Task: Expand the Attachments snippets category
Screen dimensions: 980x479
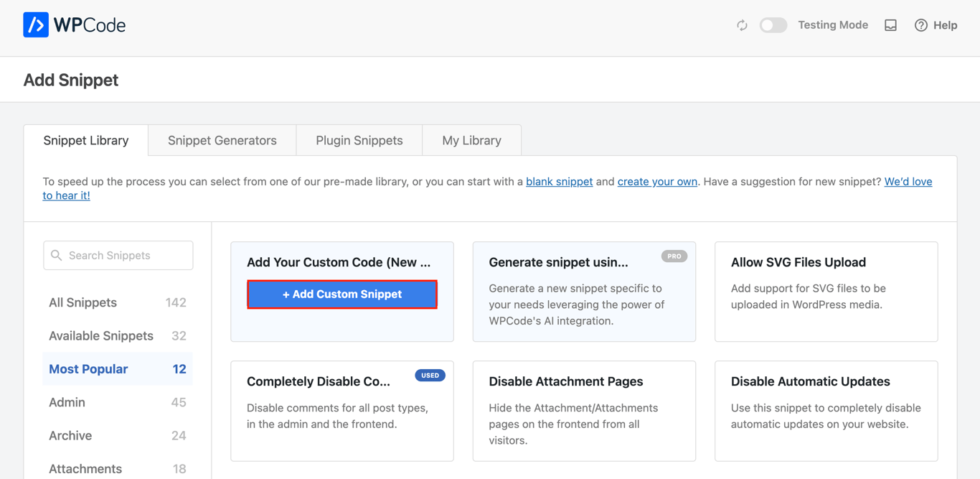Action: click(x=85, y=468)
